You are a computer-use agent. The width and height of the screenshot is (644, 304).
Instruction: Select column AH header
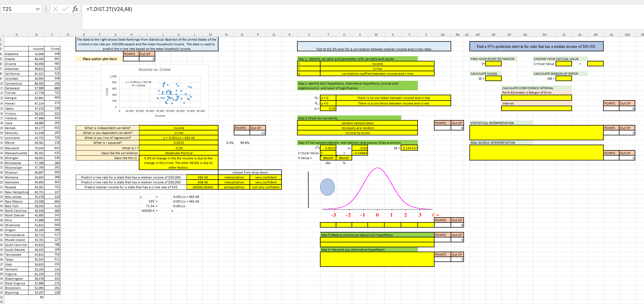pyautogui.click(x=544, y=35)
